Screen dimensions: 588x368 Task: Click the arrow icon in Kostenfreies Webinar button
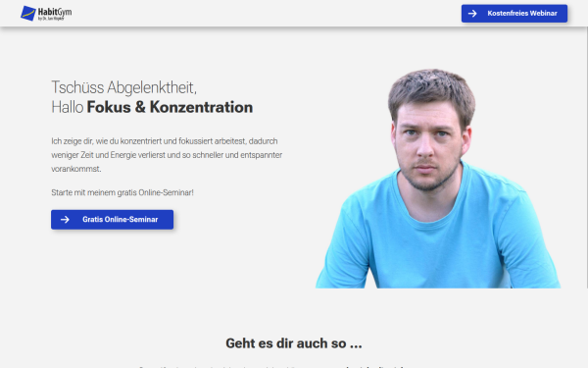pyautogui.click(x=472, y=14)
